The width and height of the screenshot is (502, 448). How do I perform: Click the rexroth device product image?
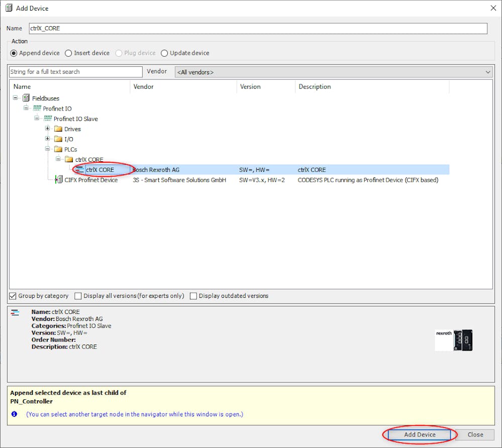pyautogui.click(x=454, y=340)
